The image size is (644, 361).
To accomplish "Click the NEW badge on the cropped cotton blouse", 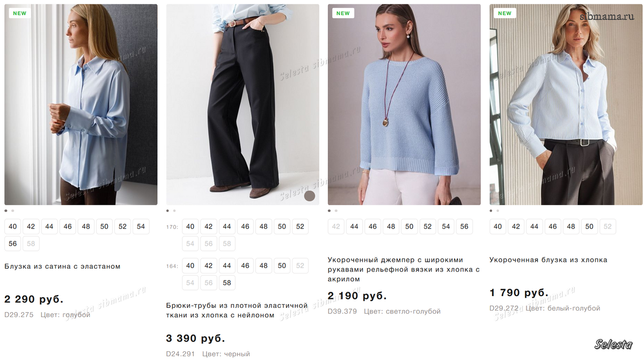I will pos(504,13).
